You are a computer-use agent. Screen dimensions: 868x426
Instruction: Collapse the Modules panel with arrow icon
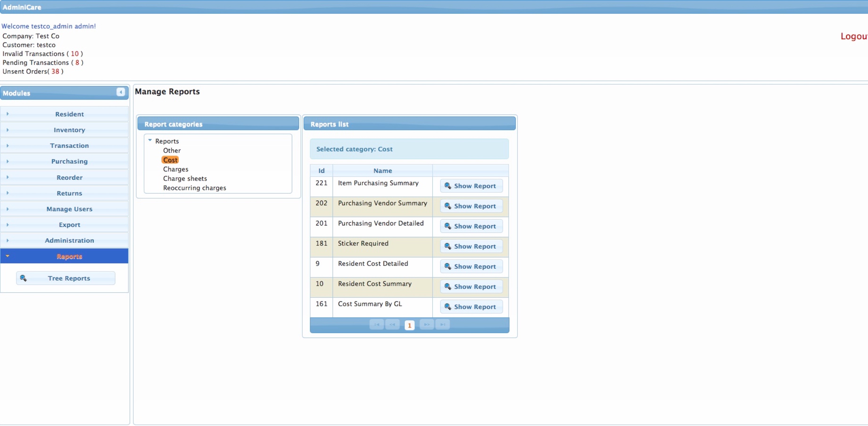[x=121, y=92]
